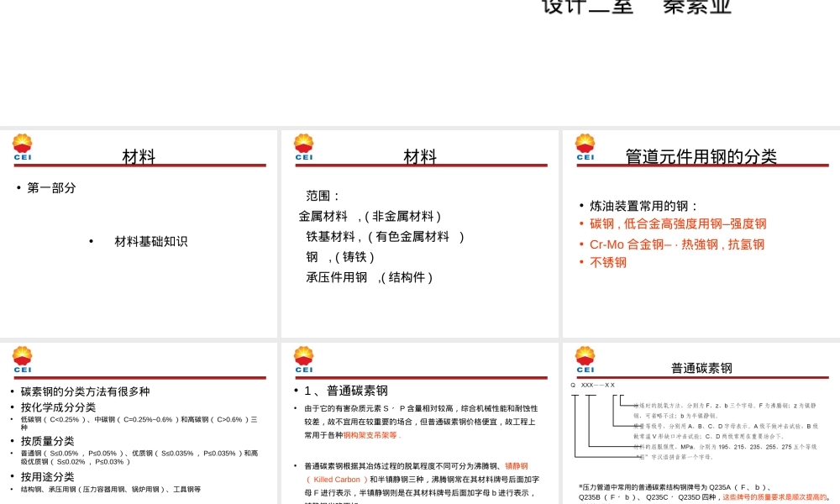The height and width of the screenshot is (504, 840).
Task: Select the red (Killed Carbon) text
Action: [x=338, y=480]
